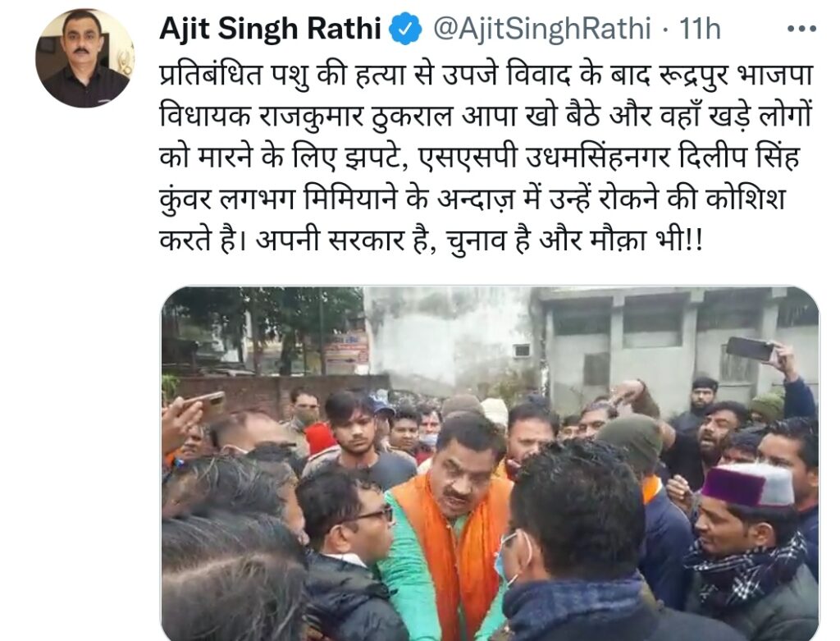Click the display name Ajit Singh Rathi
This screenshot has width=840, height=641.
tap(270, 29)
